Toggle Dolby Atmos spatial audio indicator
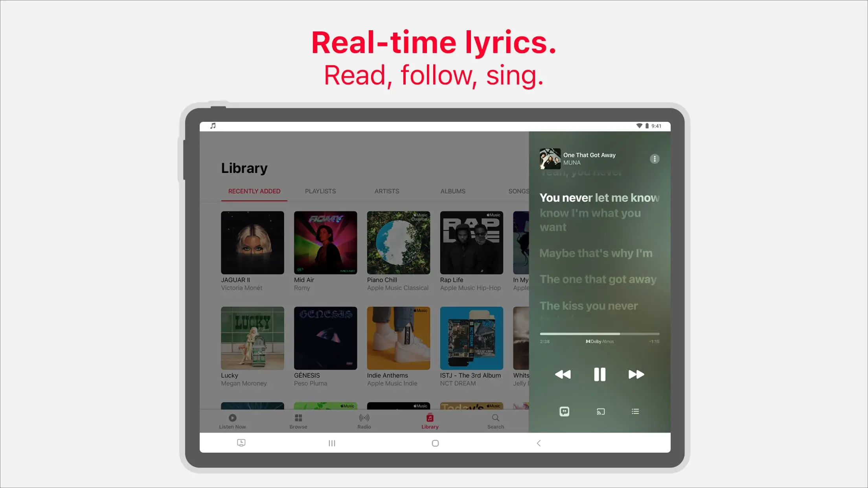 [599, 341]
